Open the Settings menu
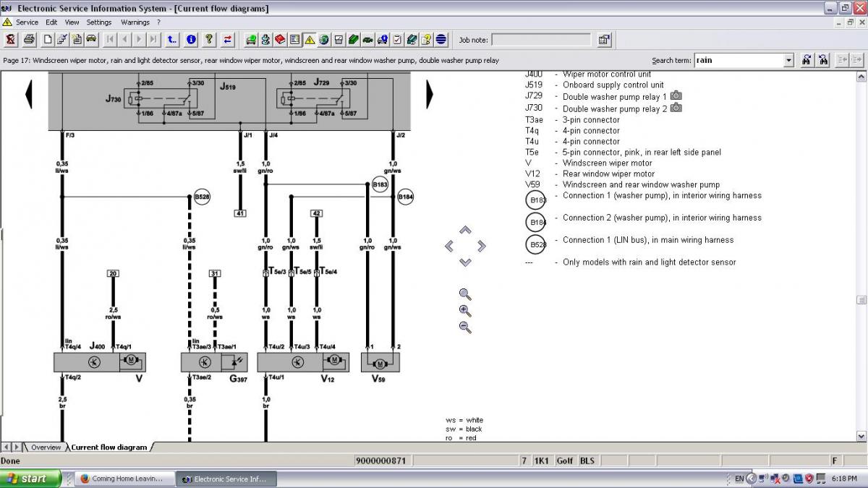868x488 pixels. [x=99, y=22]
